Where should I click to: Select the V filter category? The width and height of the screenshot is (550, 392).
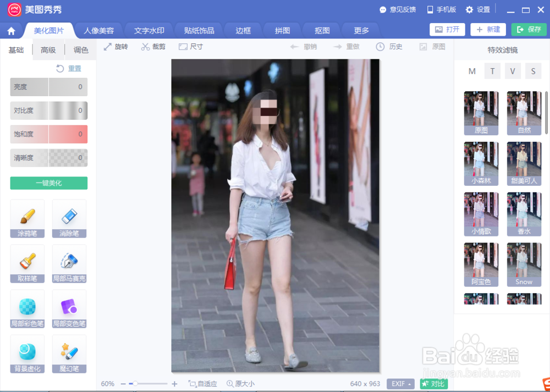(x=513, y=71)
